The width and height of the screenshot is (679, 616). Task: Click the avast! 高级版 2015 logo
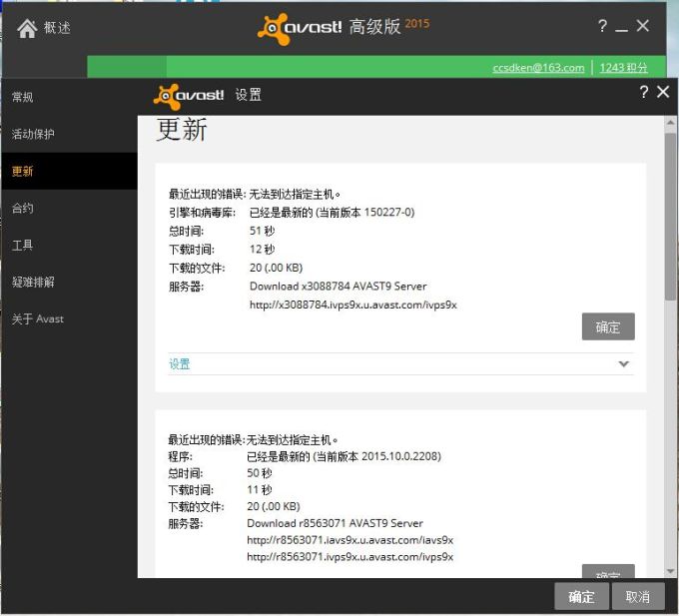(343, 28)
